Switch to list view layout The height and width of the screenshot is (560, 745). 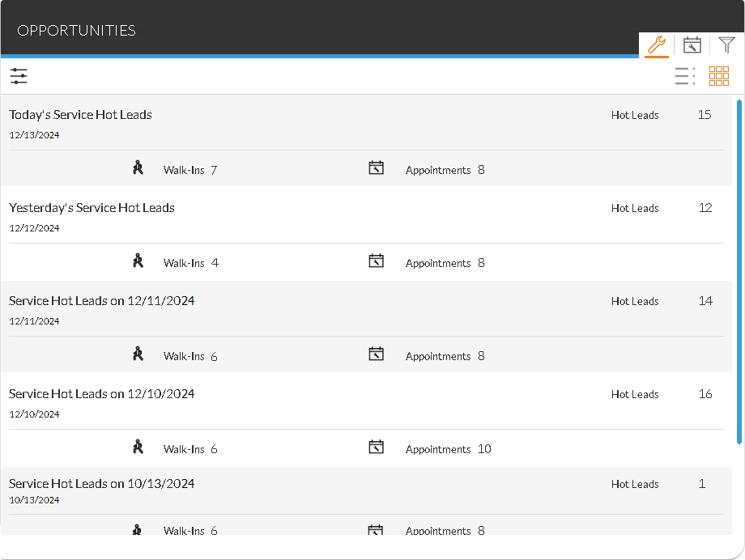(684, 76)
